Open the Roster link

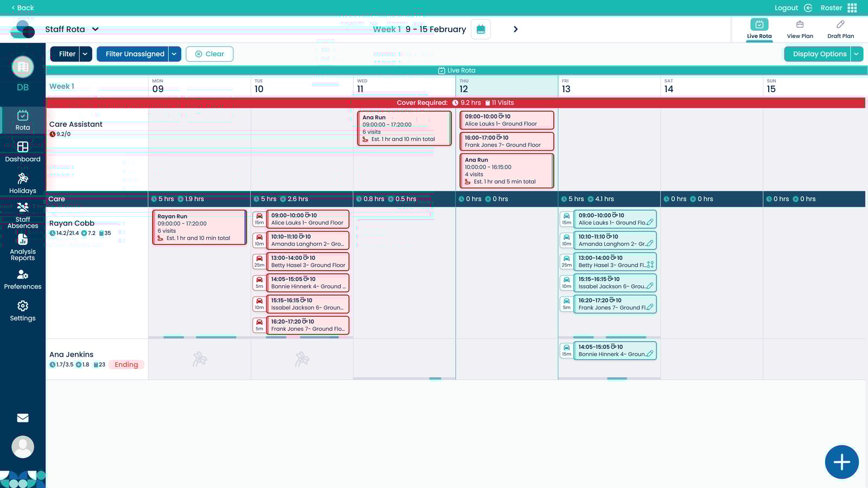point(831,8)
